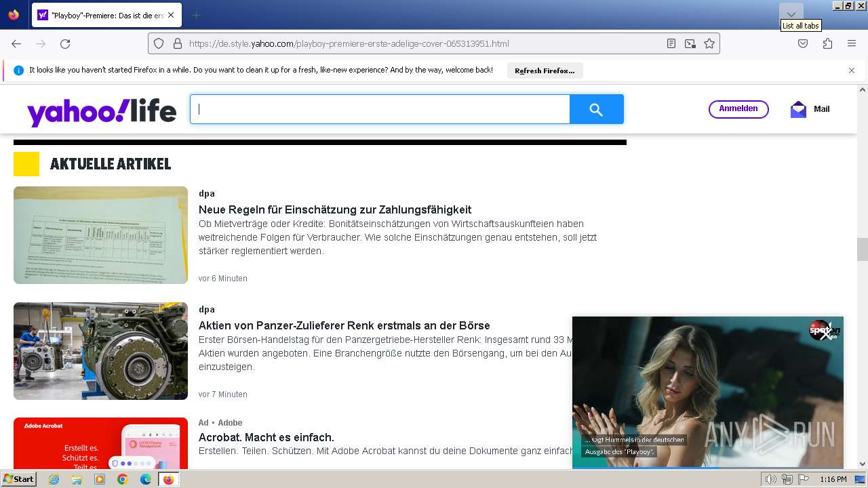The height and width of the screenshot is (488, 868).
Task: Open article Neue Regeln für Einschätzung zur Zahlungsfähigkeit
Action: [335, 210]
